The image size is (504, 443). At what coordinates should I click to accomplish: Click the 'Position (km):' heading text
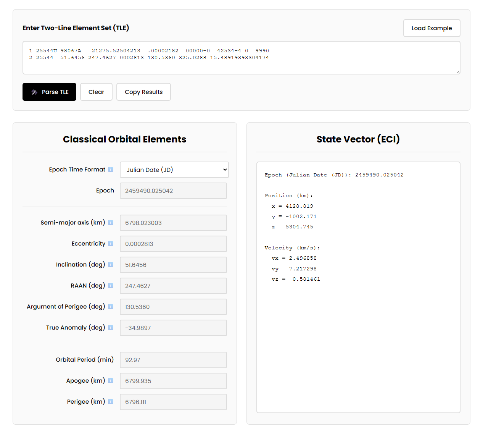289,195
